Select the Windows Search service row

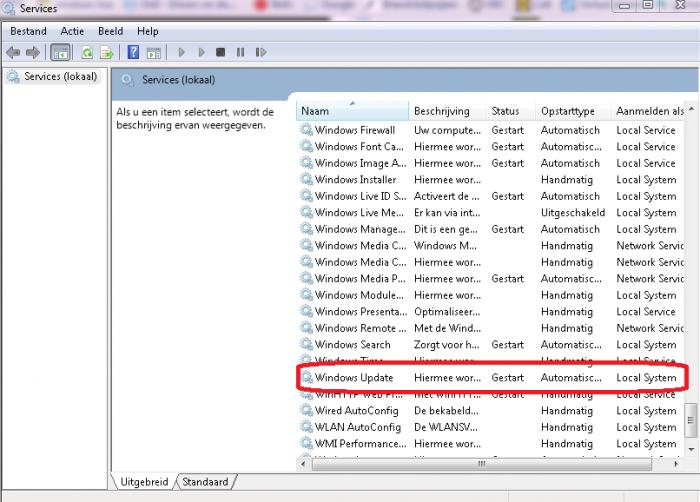[491, 345]
